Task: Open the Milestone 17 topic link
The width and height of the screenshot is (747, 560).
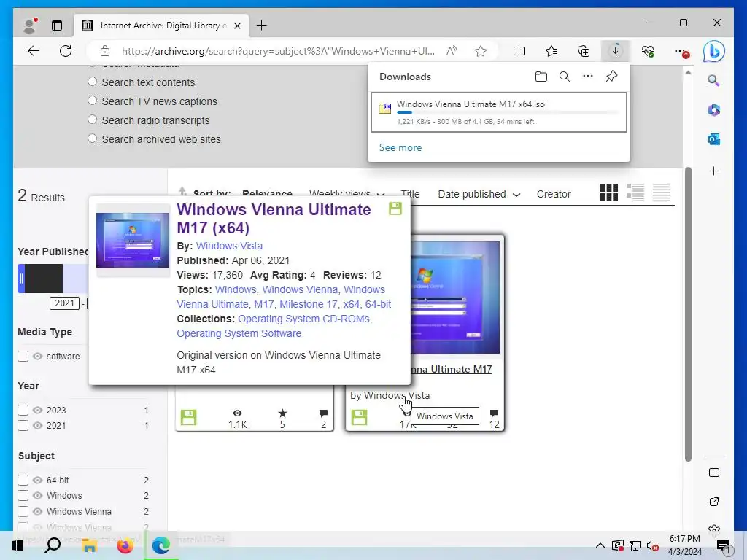Action: point(309,304)
